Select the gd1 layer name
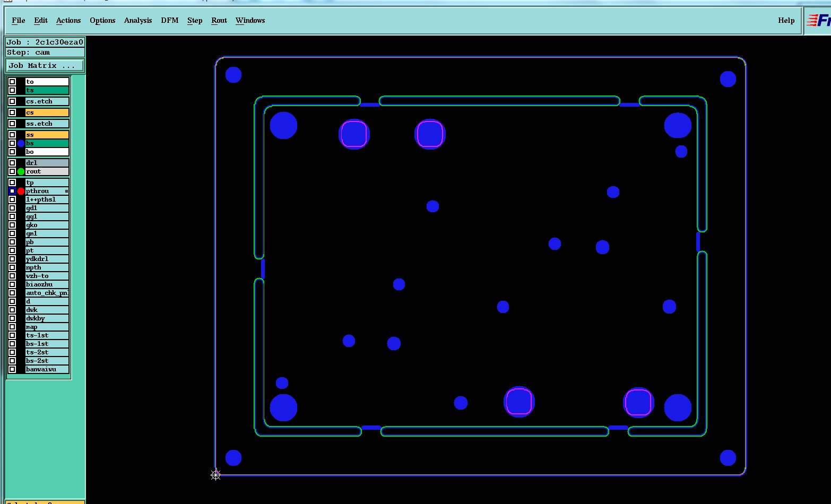This screenshot has width=831, height=504. (x=47, y=208)
